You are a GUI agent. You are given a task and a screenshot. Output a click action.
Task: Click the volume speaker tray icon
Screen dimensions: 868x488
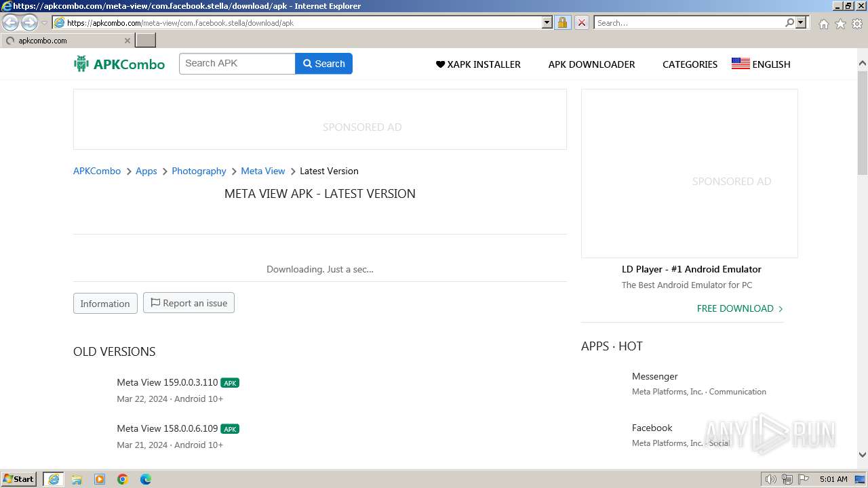770,479
